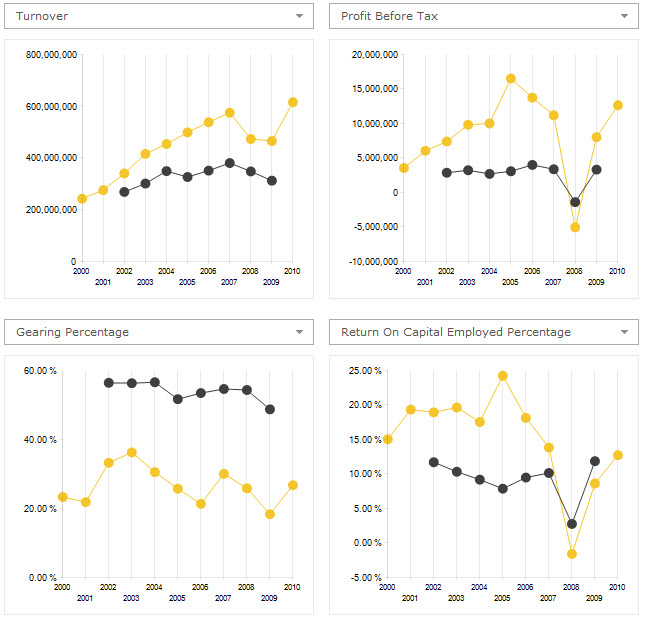645x619 pixels.
Task: Expand Return On Capital Employed Percentage dropdown
Action: (x=625, y=332)
